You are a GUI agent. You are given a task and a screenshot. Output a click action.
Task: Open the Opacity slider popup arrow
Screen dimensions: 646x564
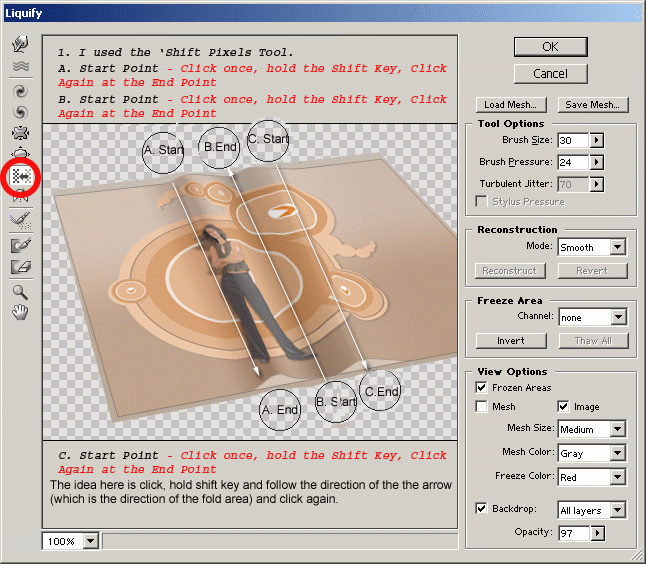[597, 533]
